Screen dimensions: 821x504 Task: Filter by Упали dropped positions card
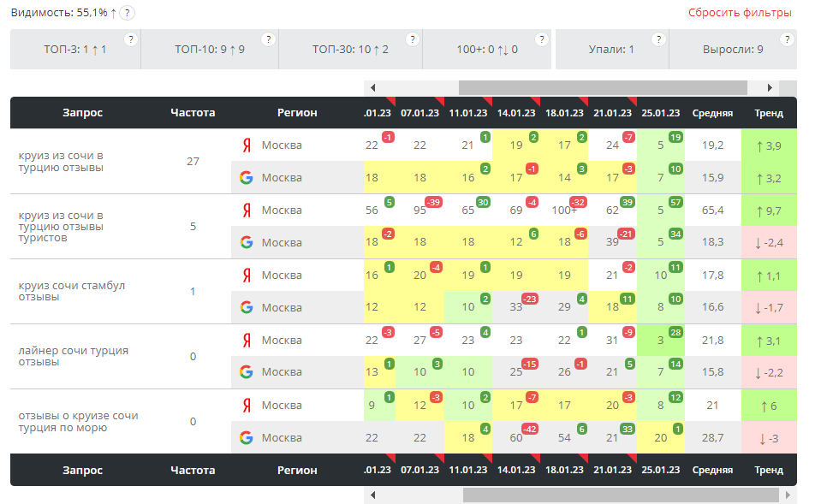(x=611, y=50)
